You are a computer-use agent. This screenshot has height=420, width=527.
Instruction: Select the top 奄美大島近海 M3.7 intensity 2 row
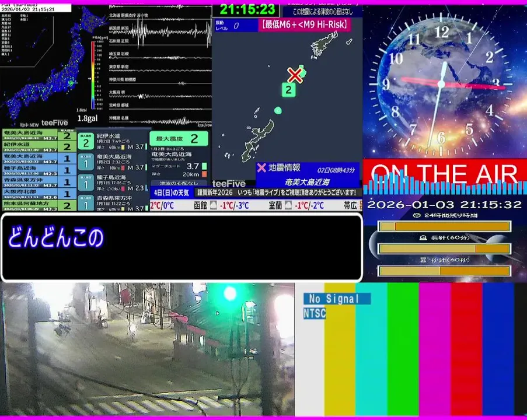pos(39,135)
